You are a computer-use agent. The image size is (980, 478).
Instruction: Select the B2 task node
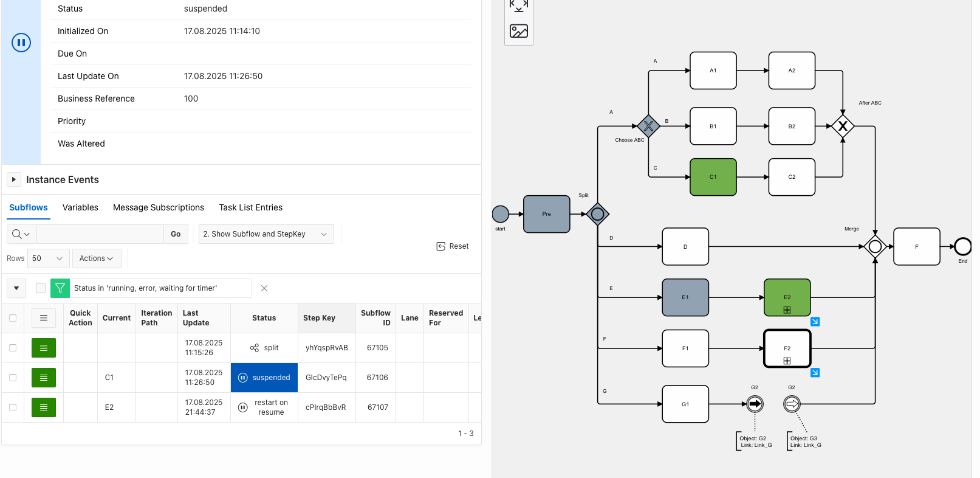click(792, 126)
